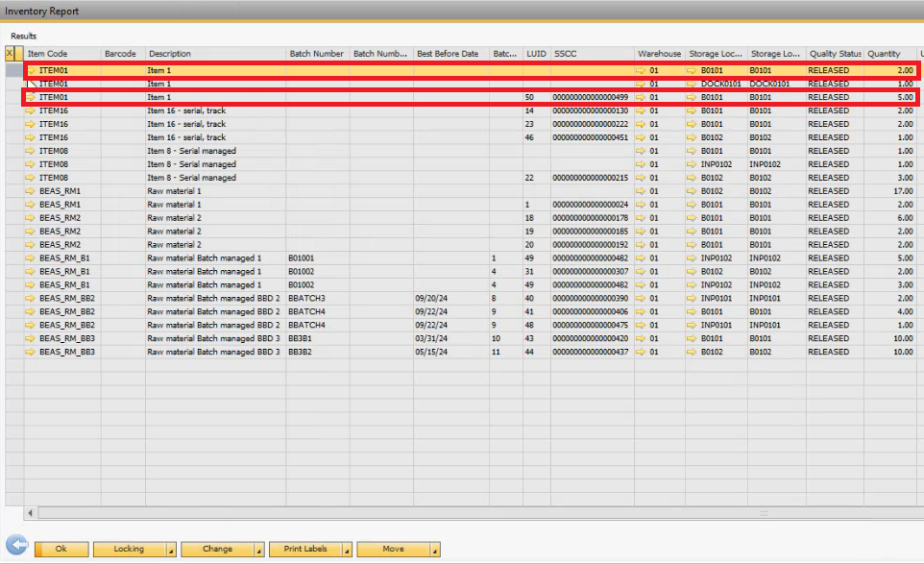The height and width of the screenshot is (564, 924).
Task: Expand the Print Labels dropdown arrow
Action: click(x=347, y=550)
